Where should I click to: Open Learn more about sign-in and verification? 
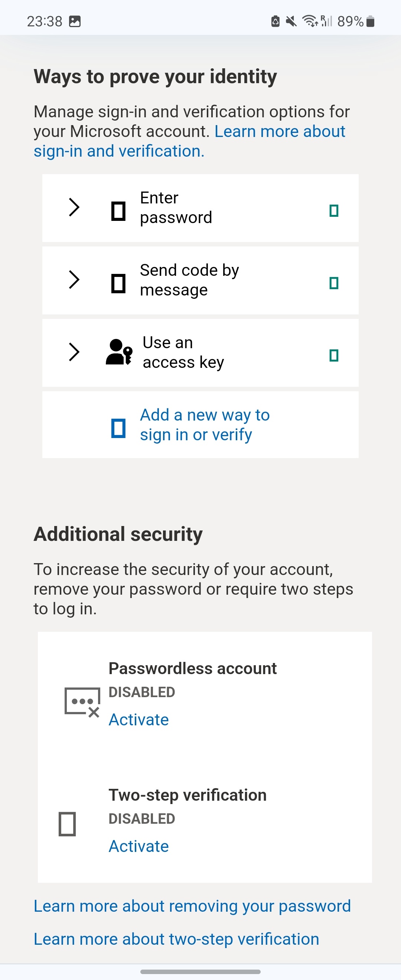click(280, 131)
